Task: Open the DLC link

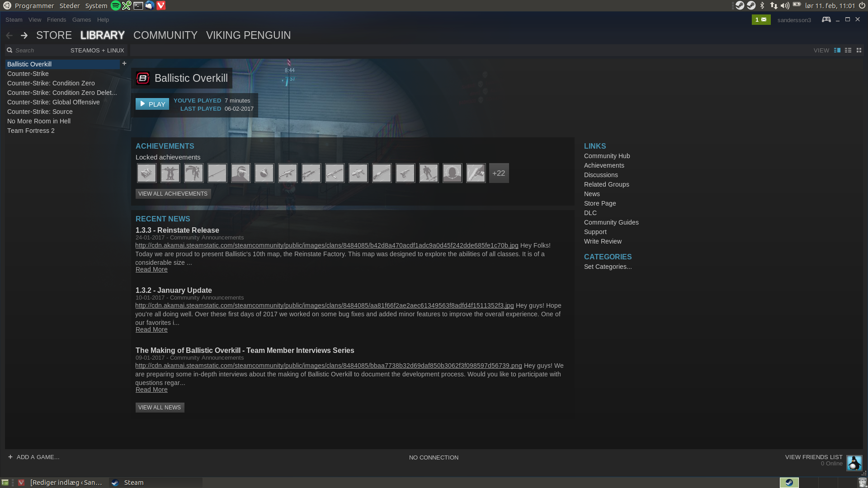Action: point(590,213)
